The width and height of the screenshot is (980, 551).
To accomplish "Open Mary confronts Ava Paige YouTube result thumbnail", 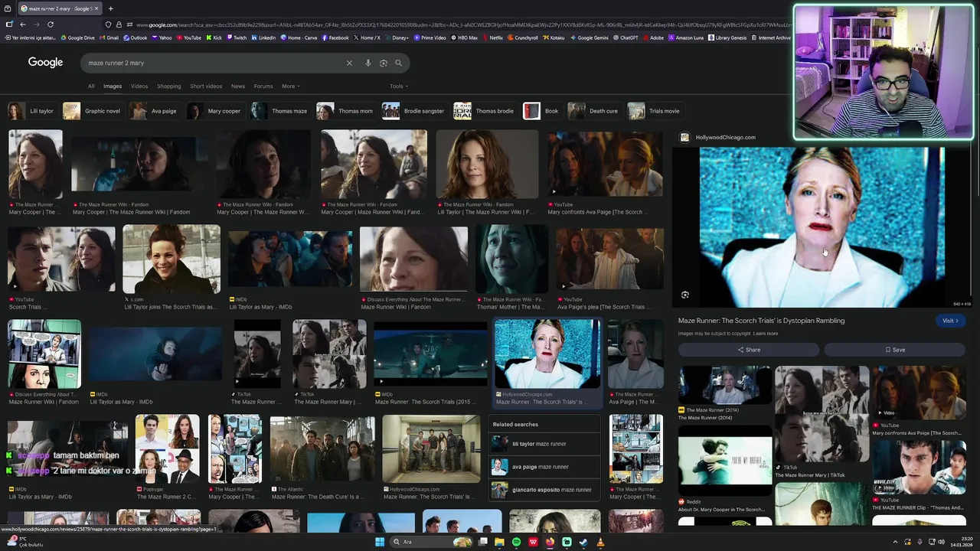I will click(605, 164).
